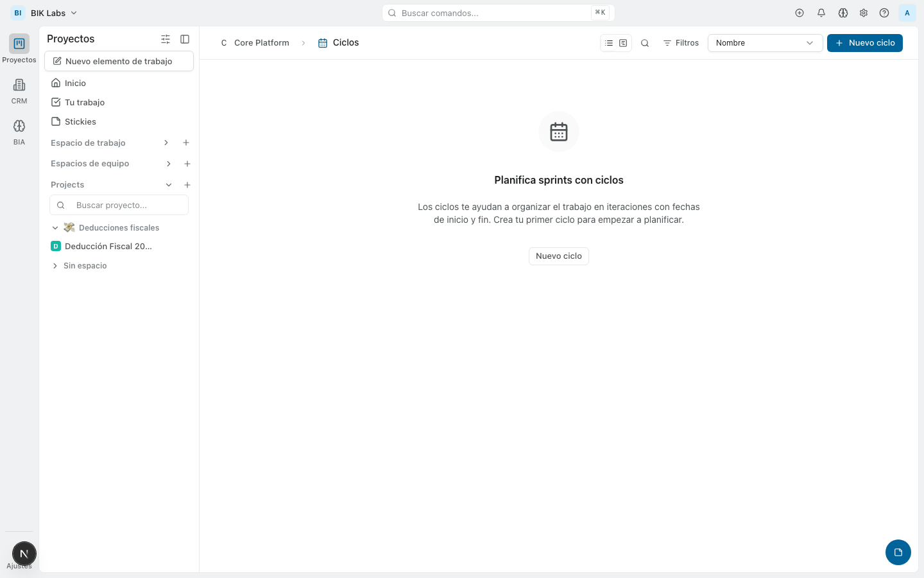Image resolution: width=924 pixels, height=578 pixels.
Task: Open the CRM module in sidebar
Action: point(19,91)
